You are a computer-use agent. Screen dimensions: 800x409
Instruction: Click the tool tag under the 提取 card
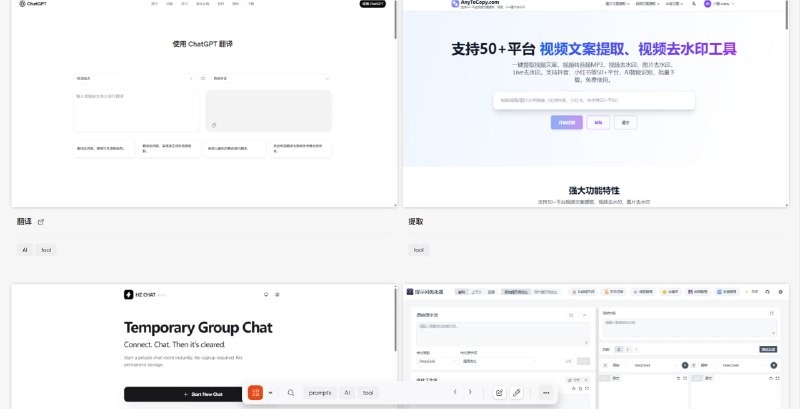click(x=419, y=250)
